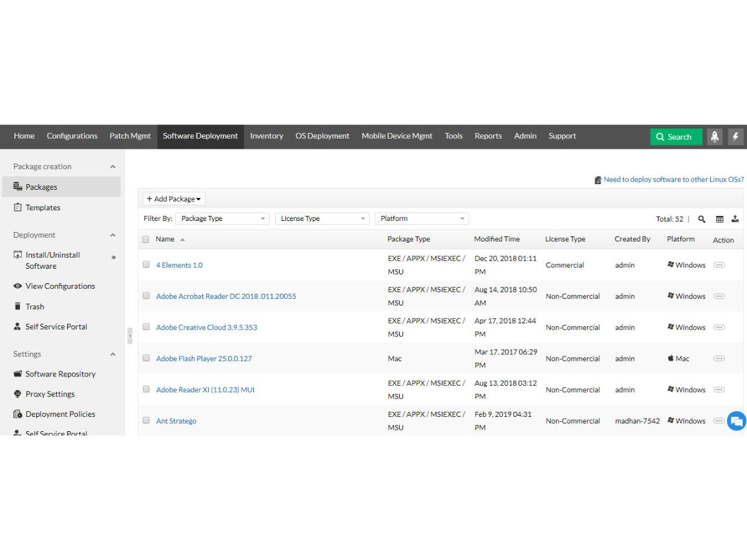Screen dimensions: 747x560
Task: Click the Self Service Portal user icon
Action: 17,326
